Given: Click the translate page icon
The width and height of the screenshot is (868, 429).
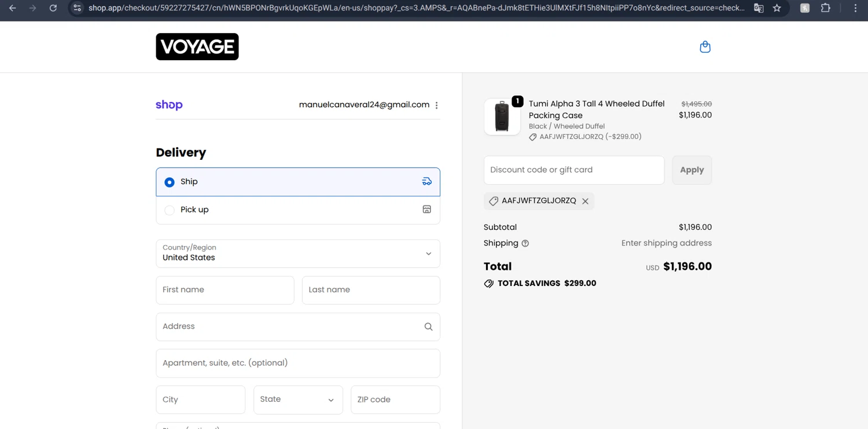Looking at the screenshot, I should [x=759, y=8].
